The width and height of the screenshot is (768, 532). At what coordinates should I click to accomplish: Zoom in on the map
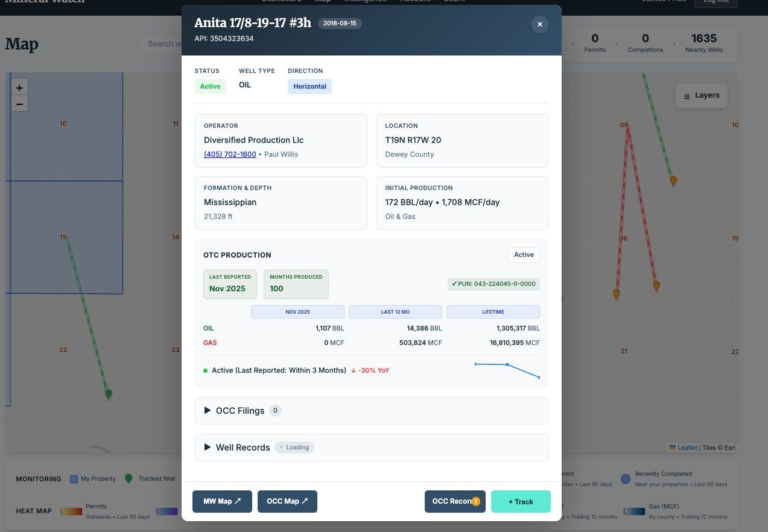[19, 87]
